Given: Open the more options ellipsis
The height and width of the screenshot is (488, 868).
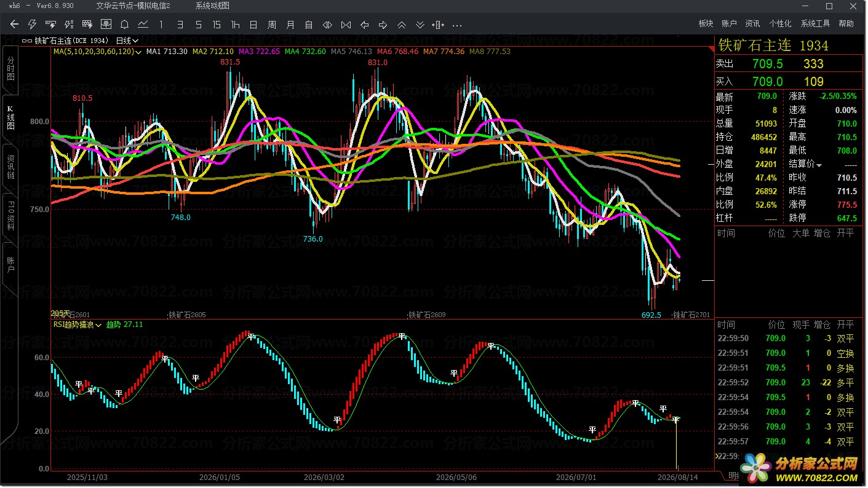Looking at the screenshot, I should click(457, 25).
